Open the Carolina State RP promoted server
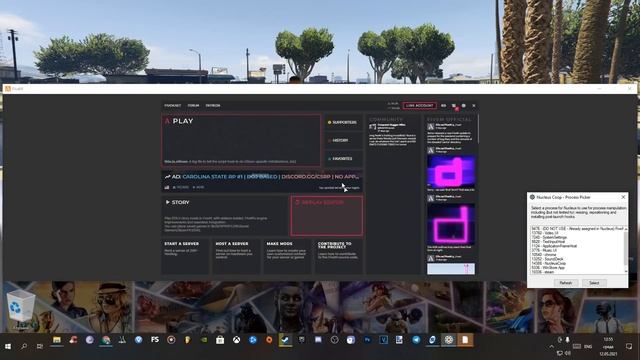Image resolution: width=640 pixels, height=360 pixels. pos(262,181)
